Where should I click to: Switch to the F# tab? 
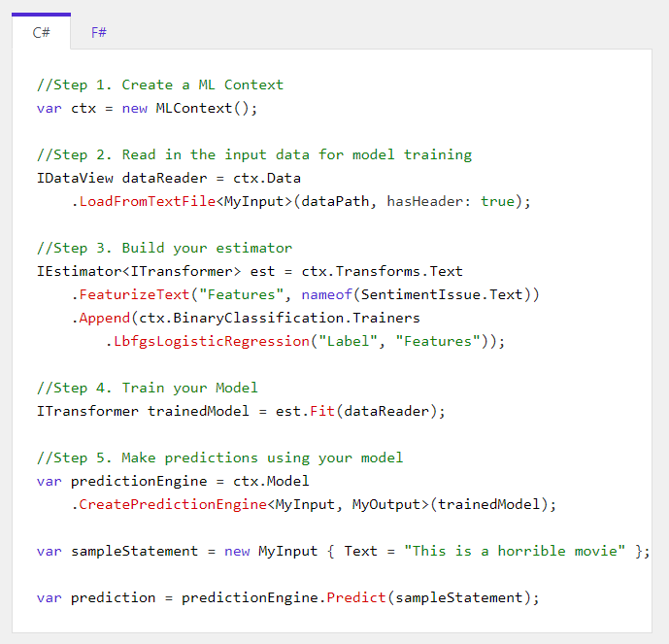coord(99,32)
